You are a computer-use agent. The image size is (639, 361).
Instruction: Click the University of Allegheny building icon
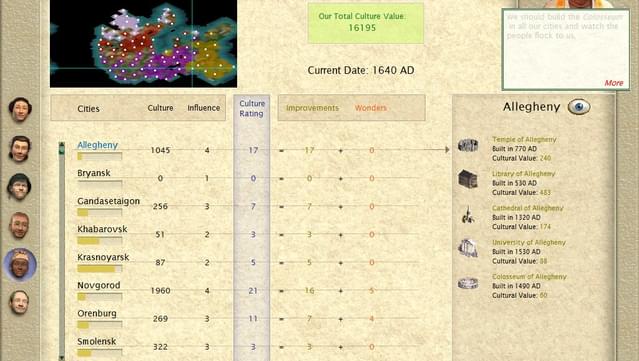pos(468,248)
